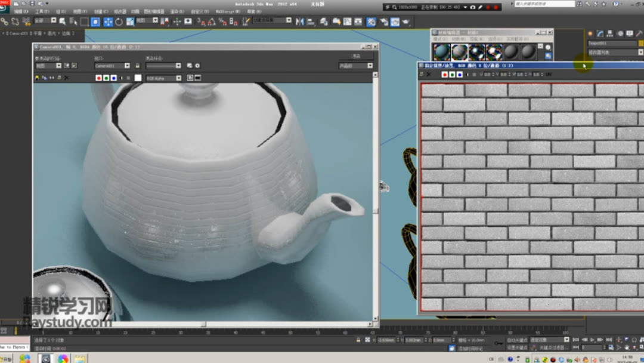Open the Material Editor from the toolbar
Screen dimensions: 644x363
pyautogui.click(x=370, y=21)
